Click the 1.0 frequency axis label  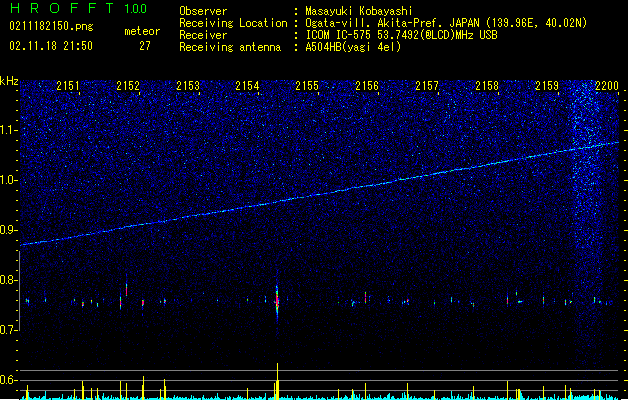tap(8, 180)
